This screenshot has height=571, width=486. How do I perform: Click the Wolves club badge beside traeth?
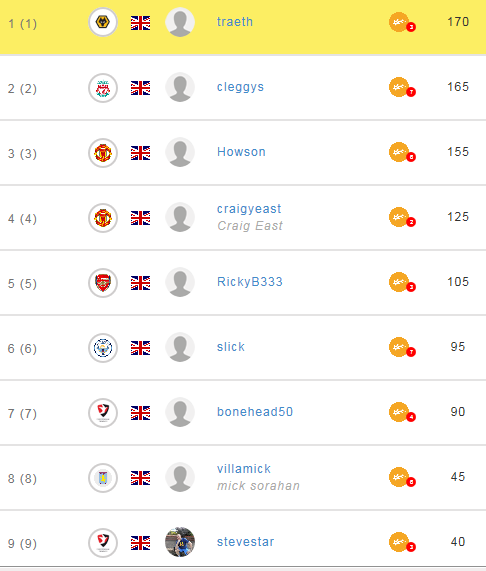[103, 22]
